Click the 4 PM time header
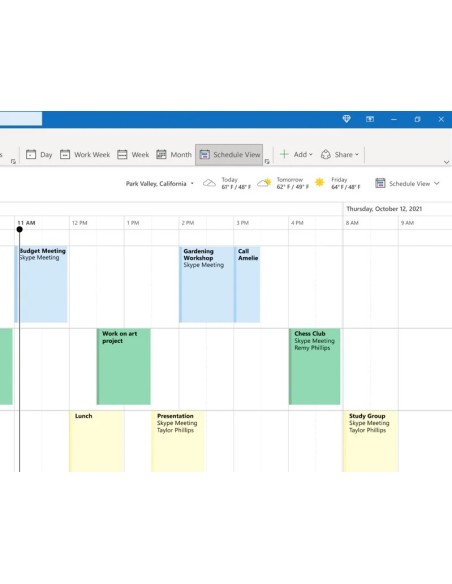Viewport: 452px width, 584px height. (x=297, y=223)
